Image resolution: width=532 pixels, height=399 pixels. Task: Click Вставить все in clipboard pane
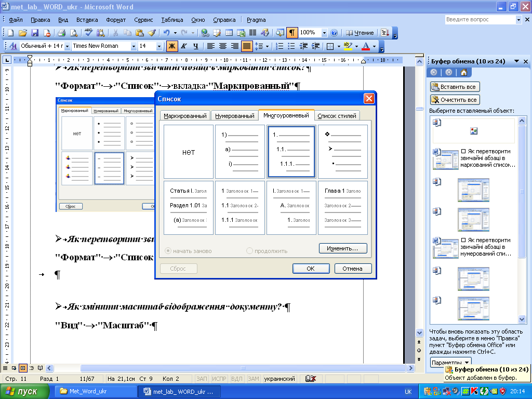(455, 87)
